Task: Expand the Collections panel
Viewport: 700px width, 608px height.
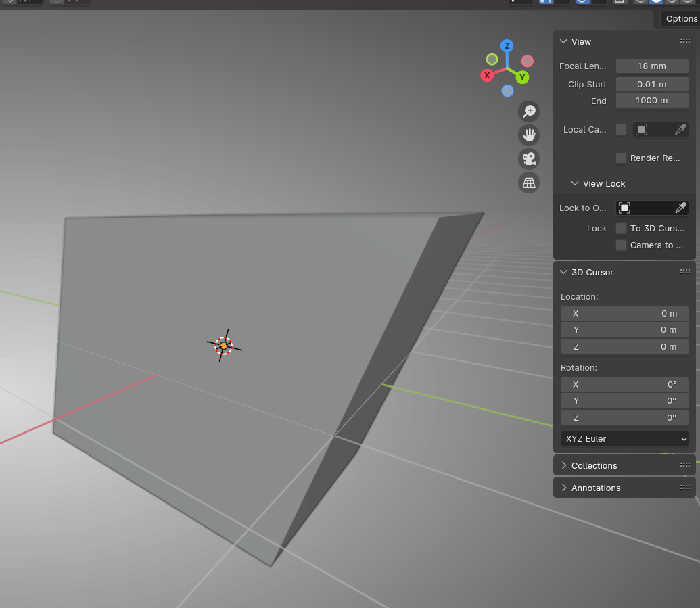Action: click(x=594, y=465)
